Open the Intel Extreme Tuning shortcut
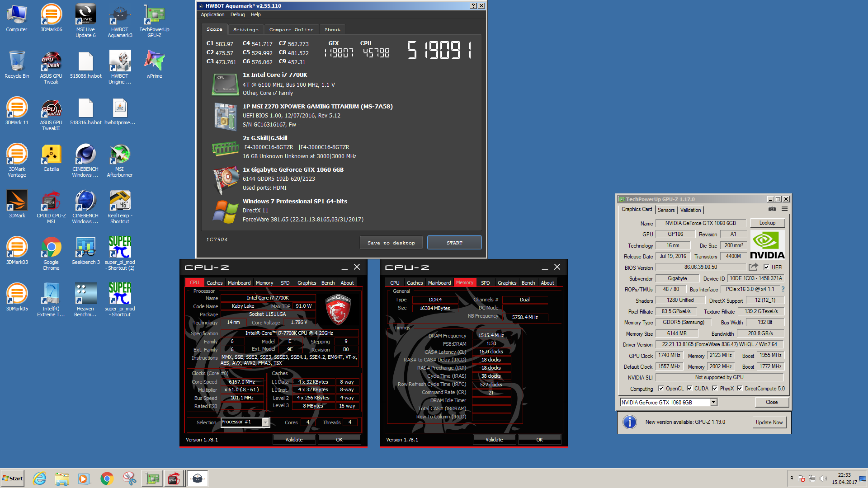This screenshot has height=488, width=868. 51,300
